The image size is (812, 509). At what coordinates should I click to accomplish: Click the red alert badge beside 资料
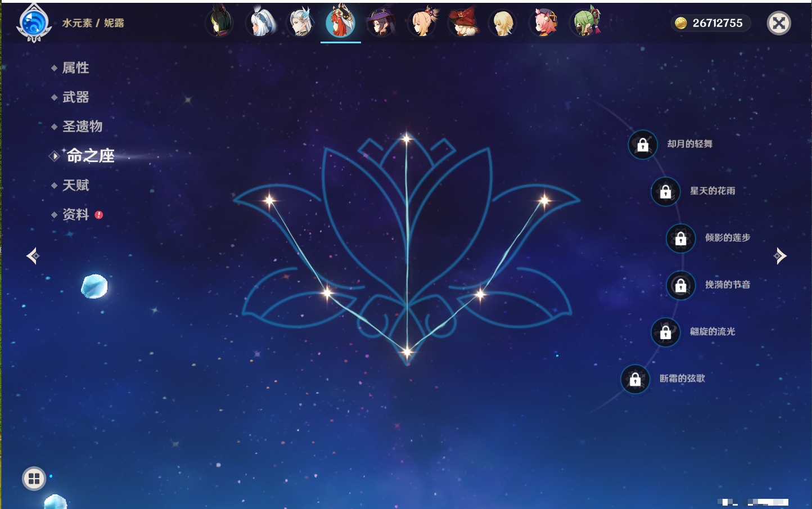click(99, 215)
